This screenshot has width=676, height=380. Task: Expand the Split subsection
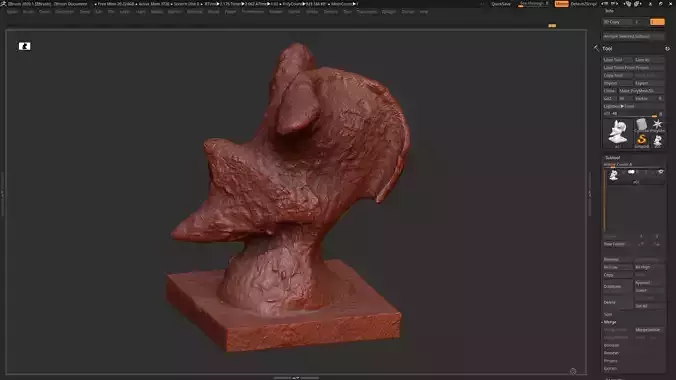point(608,314)
